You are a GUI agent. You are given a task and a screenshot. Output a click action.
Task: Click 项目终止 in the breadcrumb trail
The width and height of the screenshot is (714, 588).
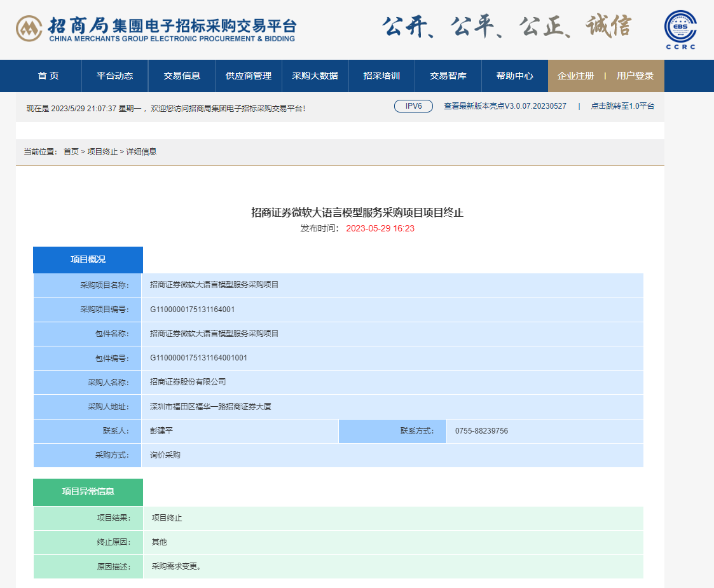[x=102, y=152]
